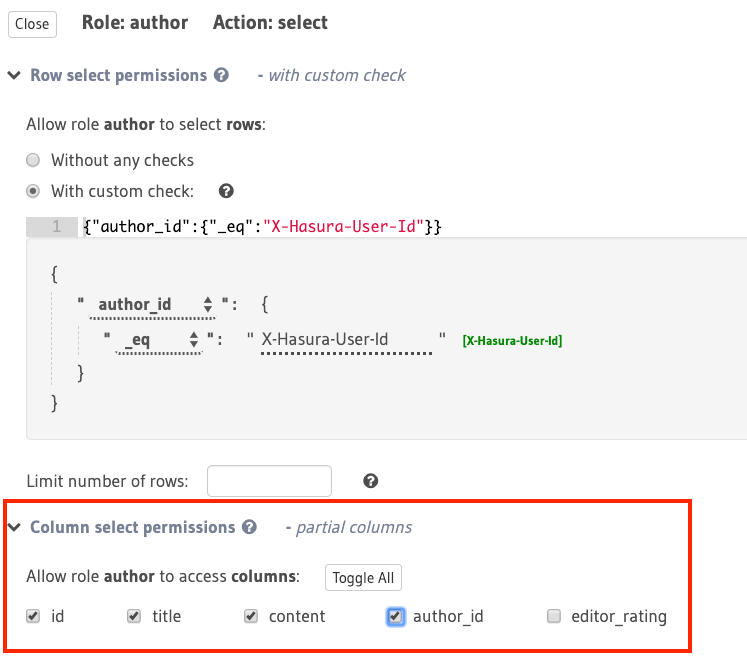Collapse the Column select permissions section

coord(14,527)
